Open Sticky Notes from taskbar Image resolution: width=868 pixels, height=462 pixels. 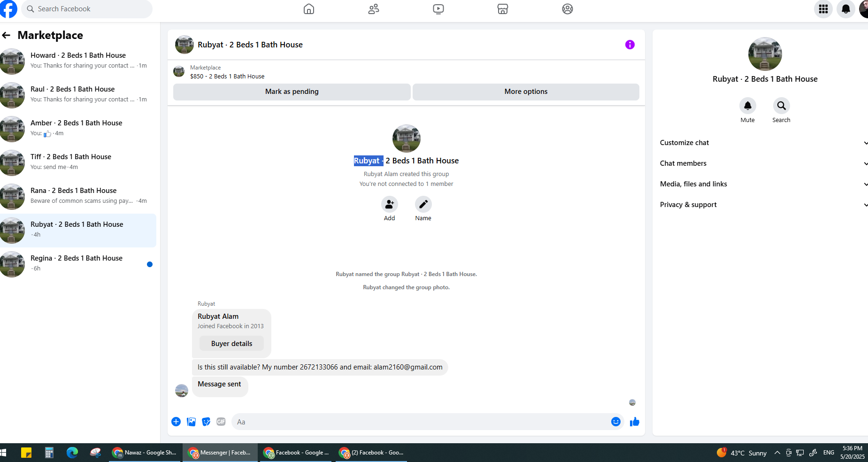point(26,453)
